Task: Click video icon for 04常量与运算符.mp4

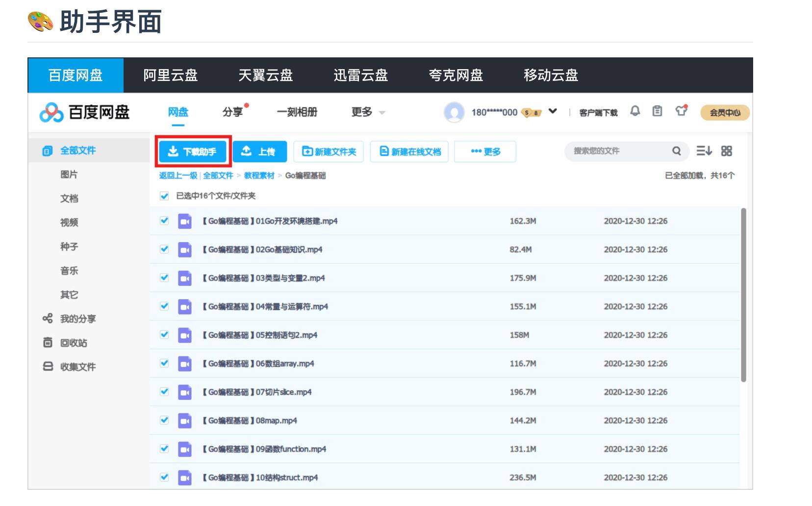Action: [185, 307]
